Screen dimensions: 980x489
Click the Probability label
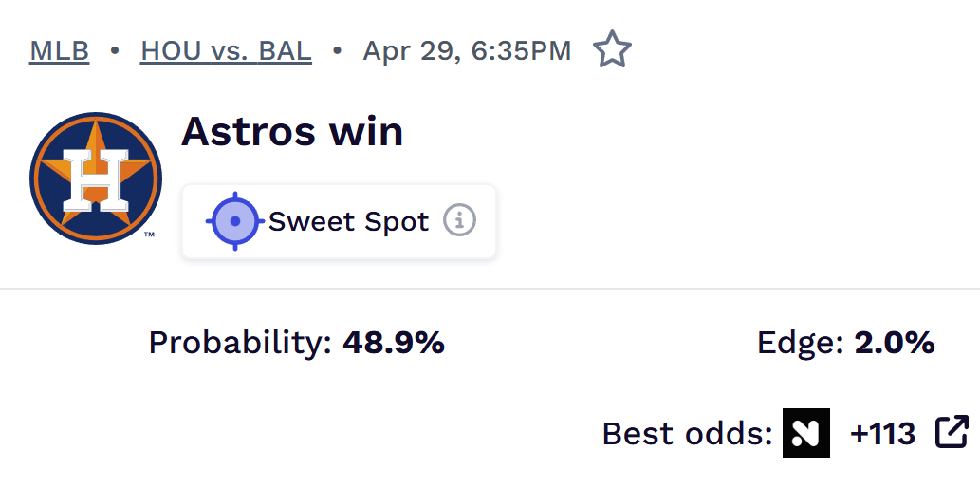(241, 343)
